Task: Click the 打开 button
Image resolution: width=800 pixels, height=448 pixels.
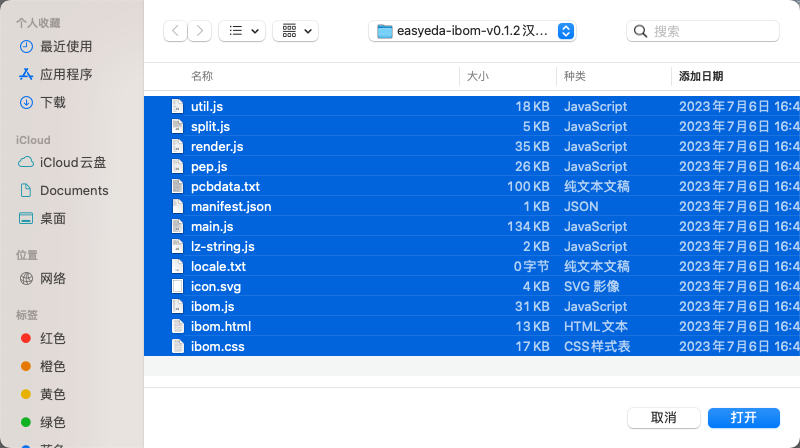Action: coord(743,418)
